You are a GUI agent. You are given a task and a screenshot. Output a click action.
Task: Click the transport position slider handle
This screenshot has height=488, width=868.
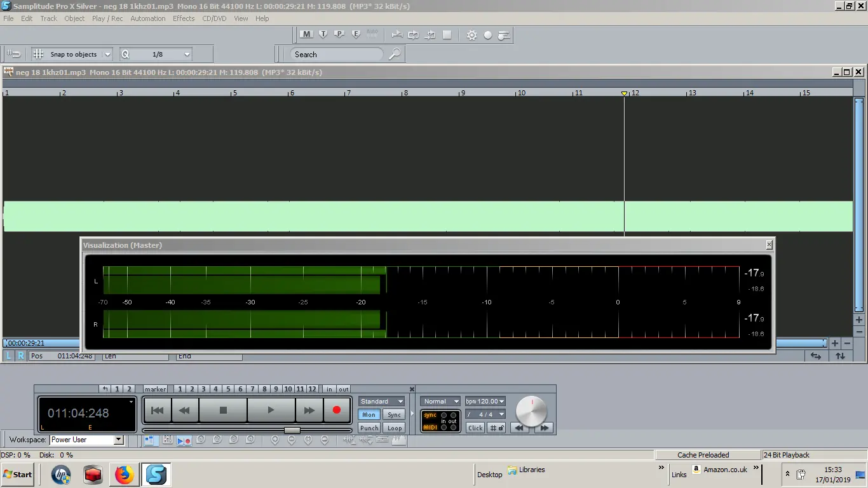[292, 430]
